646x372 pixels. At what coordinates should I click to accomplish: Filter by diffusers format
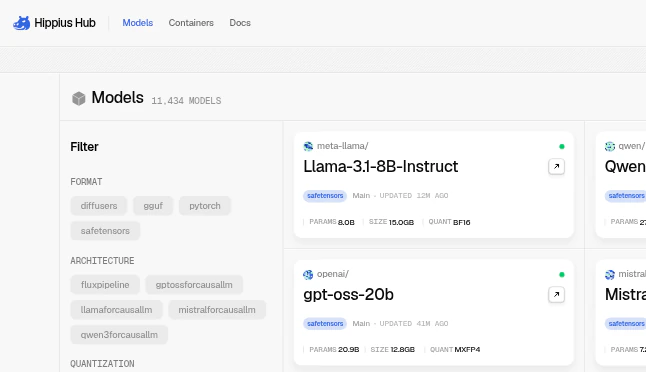pyautogui.click(x=99, y=206)
